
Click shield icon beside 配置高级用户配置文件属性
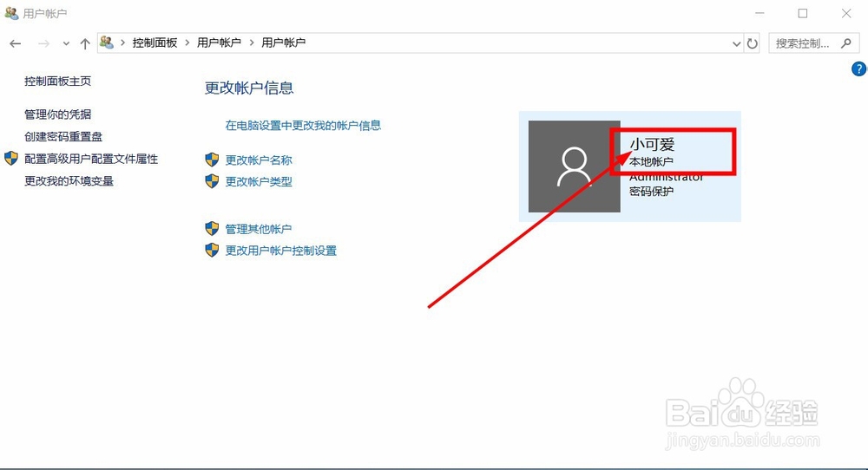click(11, 159)
